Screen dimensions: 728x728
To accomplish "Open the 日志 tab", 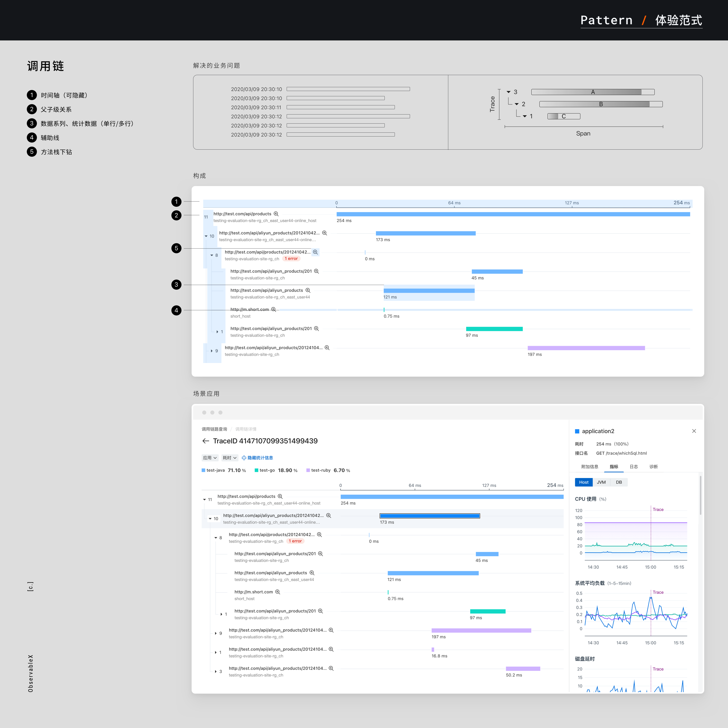I will tap(634, 466).
